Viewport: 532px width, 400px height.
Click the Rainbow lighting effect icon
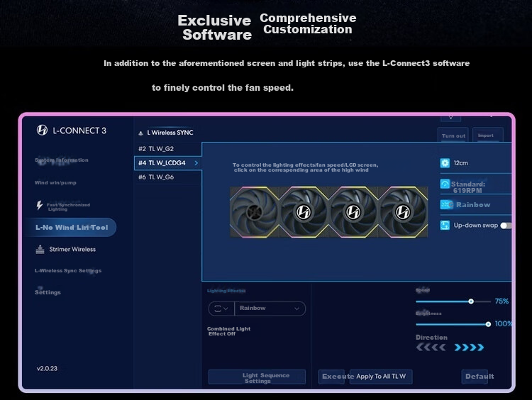pyautogui.click(x=445, y=204)
